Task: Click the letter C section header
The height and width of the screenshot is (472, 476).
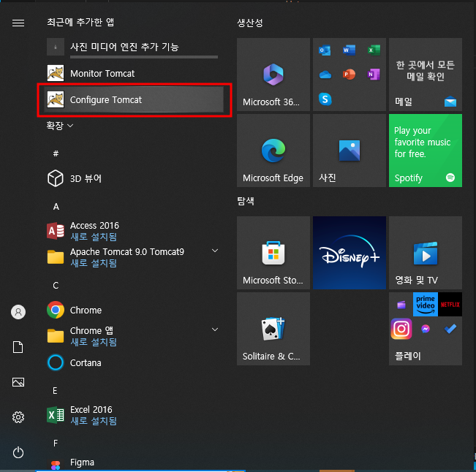Action: tap(56, 286)
